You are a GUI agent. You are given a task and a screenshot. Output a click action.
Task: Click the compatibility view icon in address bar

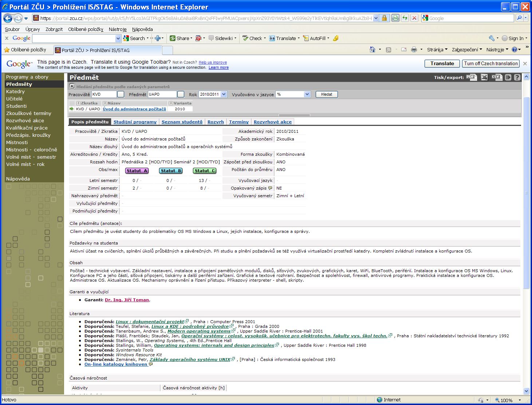395,18
